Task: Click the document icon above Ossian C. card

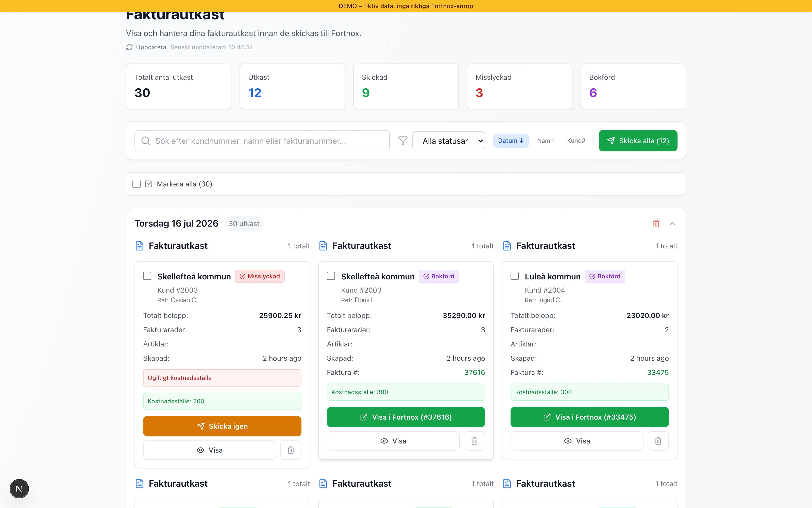Action: tap(140, 246)
